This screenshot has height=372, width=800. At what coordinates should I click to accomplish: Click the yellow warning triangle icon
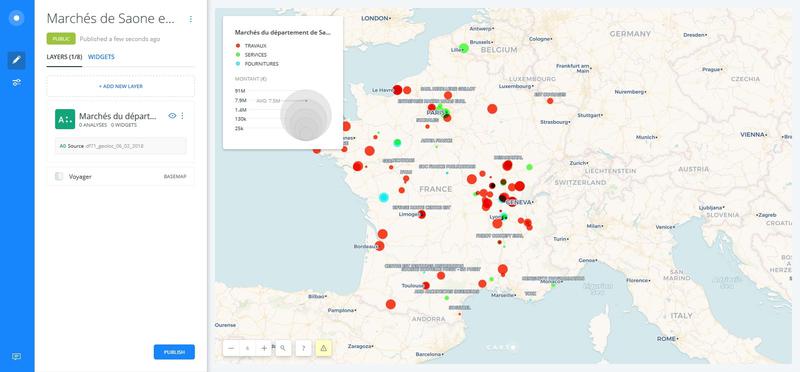tap(323, 348)
